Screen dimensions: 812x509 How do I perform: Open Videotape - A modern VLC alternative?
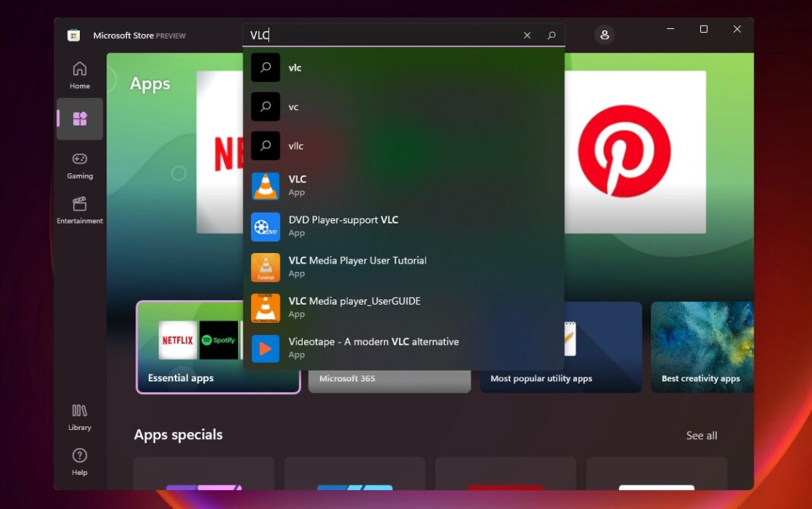(x=373, y=347)
